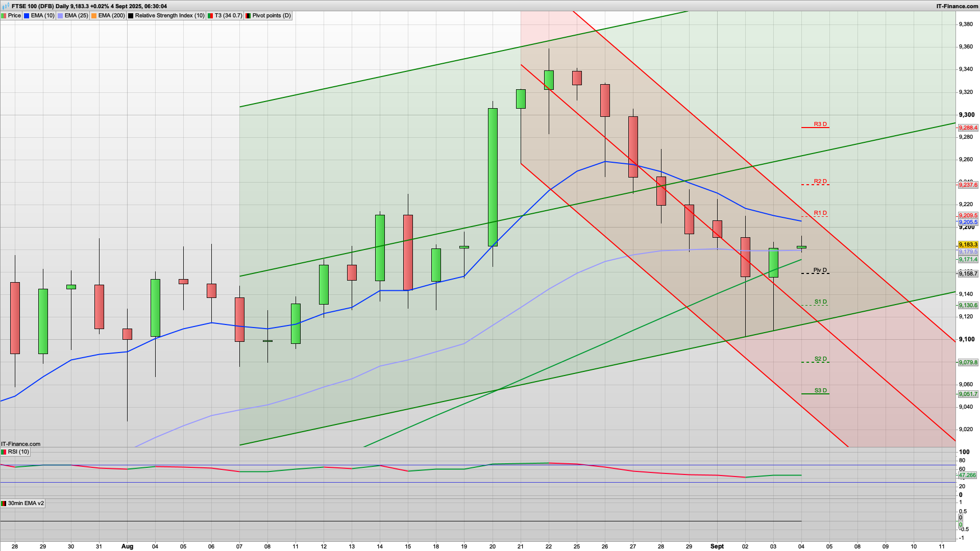980x551 pixels.
Task: Click the blue 9,205.5 EMA value tag
Action: tap(968, 222)
